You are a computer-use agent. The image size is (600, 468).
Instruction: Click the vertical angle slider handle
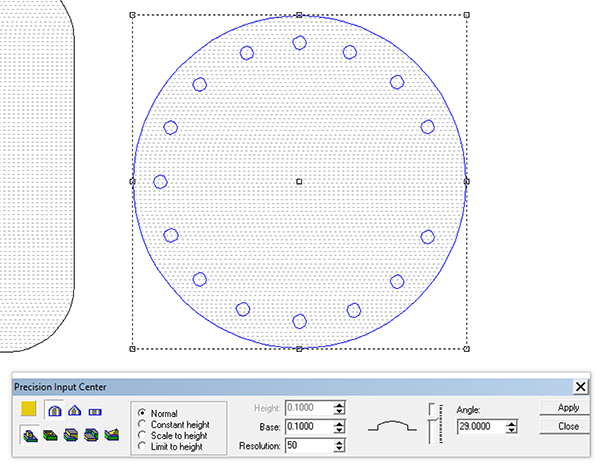432,419
